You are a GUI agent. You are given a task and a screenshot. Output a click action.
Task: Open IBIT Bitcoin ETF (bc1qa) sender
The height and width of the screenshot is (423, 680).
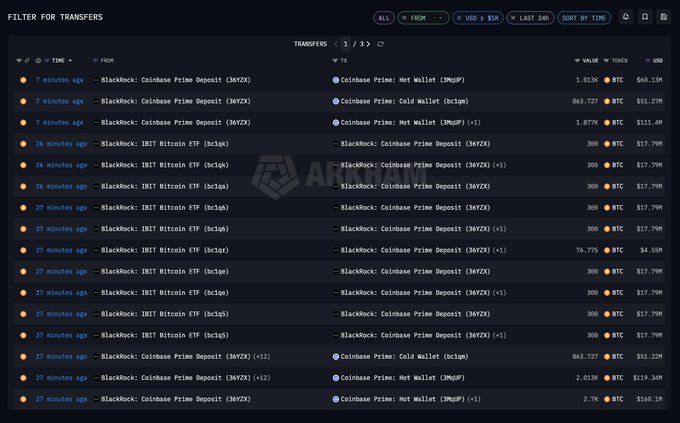165,186
